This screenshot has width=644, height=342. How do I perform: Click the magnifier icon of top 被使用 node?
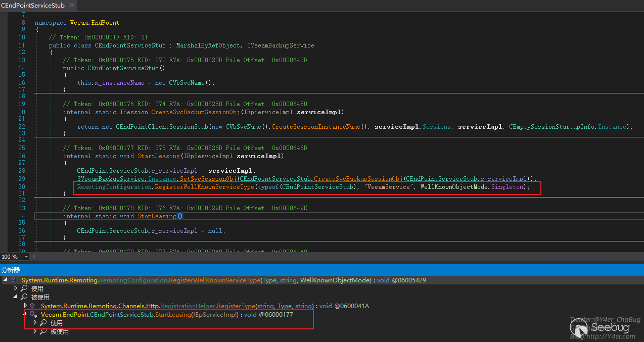(x=24, y=297)
